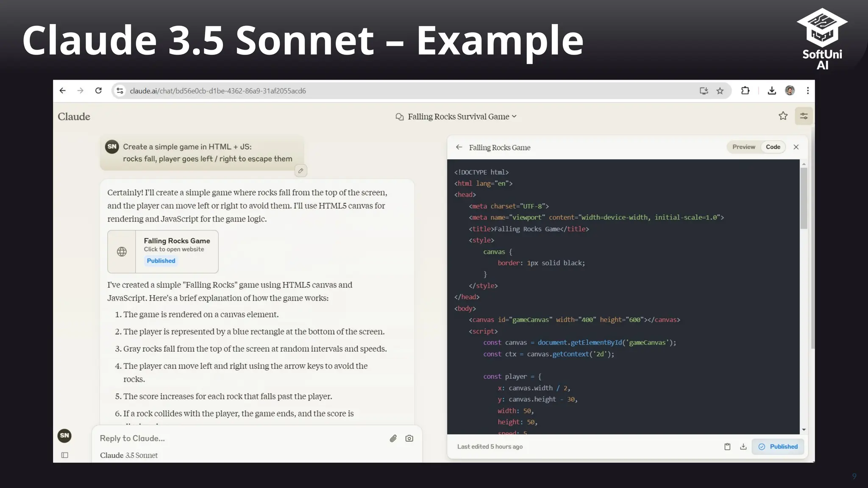Click the Claude 3.5 Sonnet model label
The width and height of the screenshot is (868, 488).
tap(129, 455)
